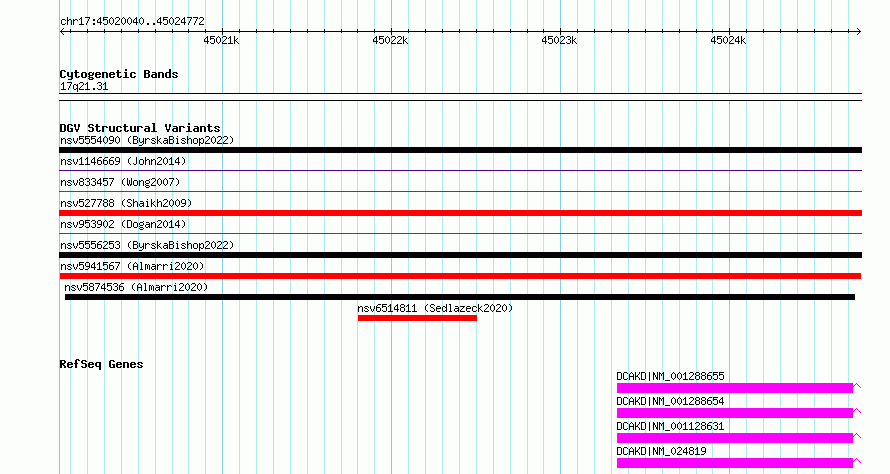Click the intron caret after the NM_001288654 bar
The image size is (890, 474).
point(858,411)
